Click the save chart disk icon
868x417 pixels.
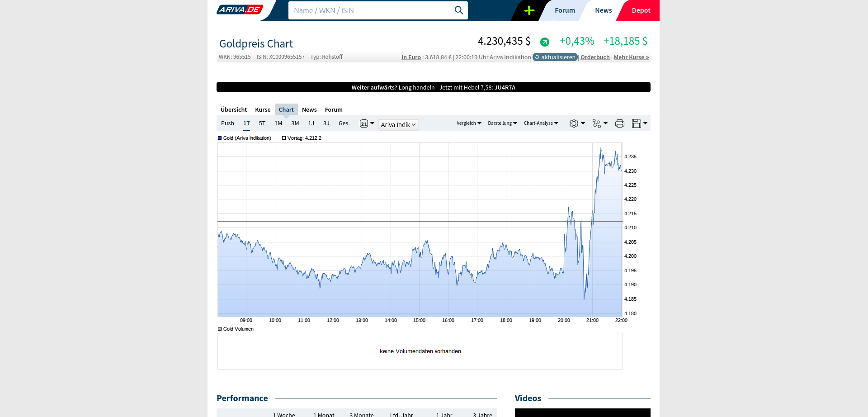click(x=639, y=123)
